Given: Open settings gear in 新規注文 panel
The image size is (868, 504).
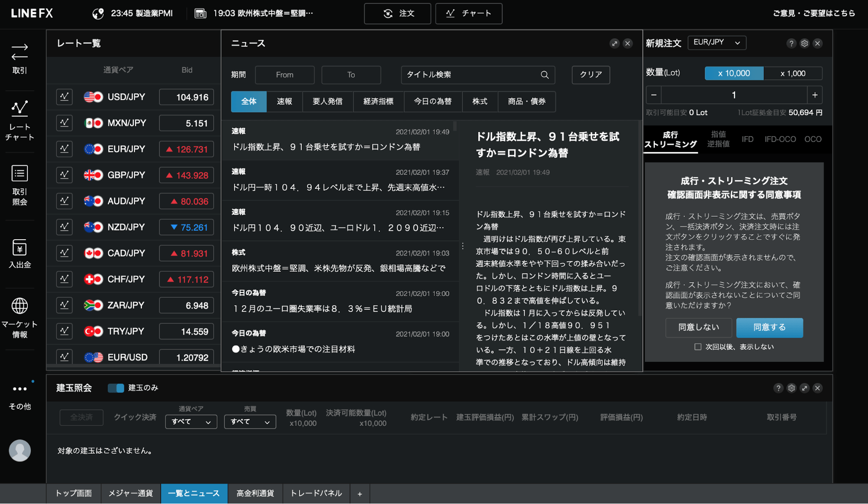Looking at the screenshot, I should pos(805,43).
